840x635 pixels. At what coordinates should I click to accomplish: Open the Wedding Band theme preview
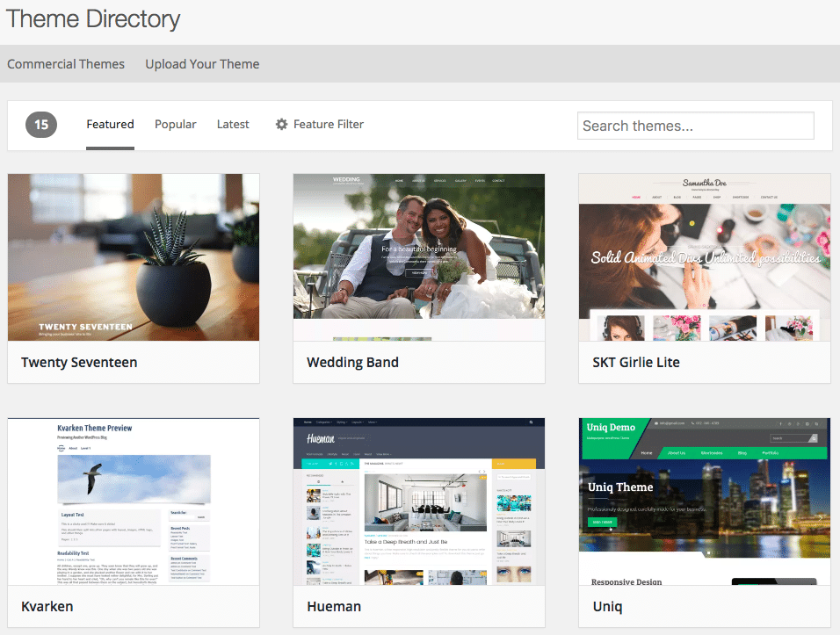coord(419,256)
